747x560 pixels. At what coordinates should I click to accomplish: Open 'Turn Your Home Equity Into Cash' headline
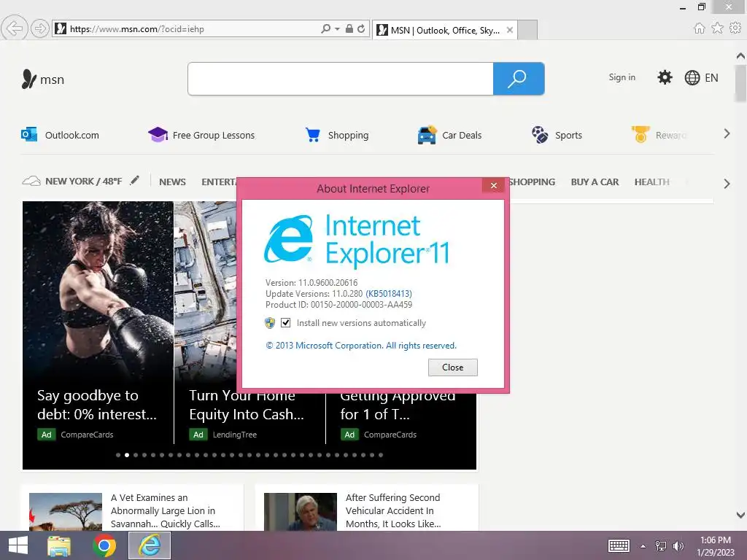coord(247,405)
